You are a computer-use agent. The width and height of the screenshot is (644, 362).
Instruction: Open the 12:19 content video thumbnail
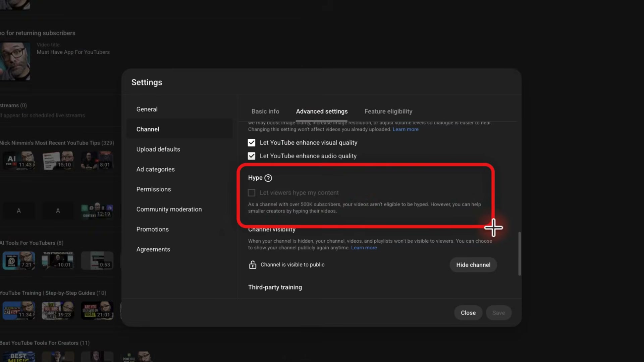[97, 210]
